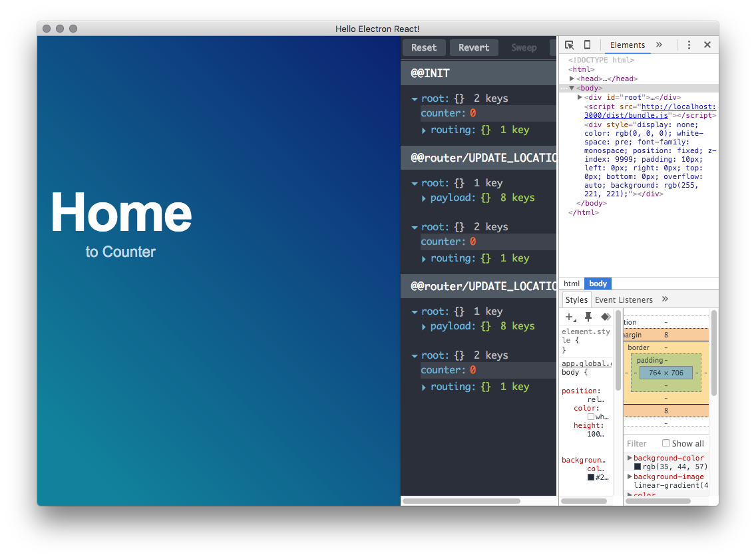Screen dimensions: 756x559
Task: Click the element.style rule
Action: click(586, 341)
